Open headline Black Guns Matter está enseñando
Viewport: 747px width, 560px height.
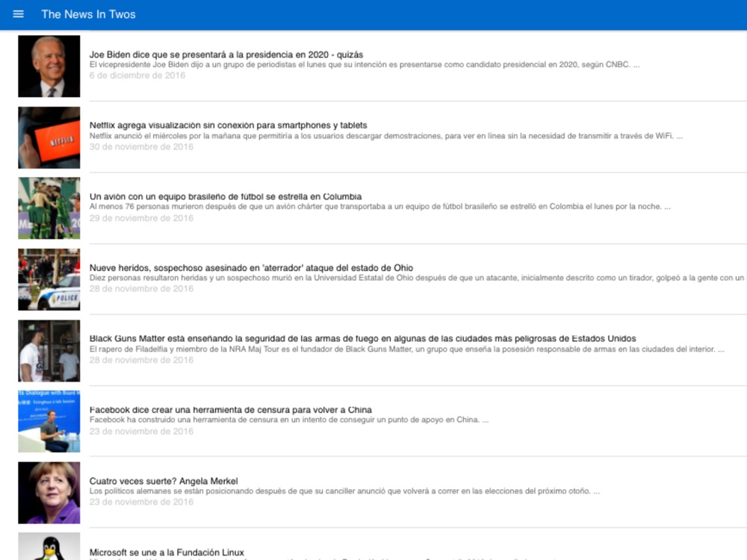click(x=362, y=338)
